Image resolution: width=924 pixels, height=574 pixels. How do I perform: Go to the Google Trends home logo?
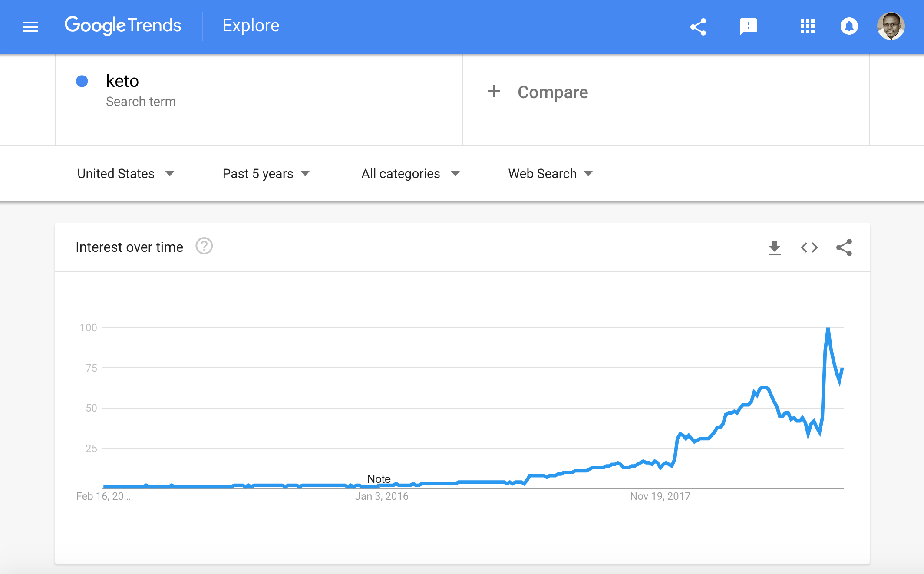pos(123,26)
